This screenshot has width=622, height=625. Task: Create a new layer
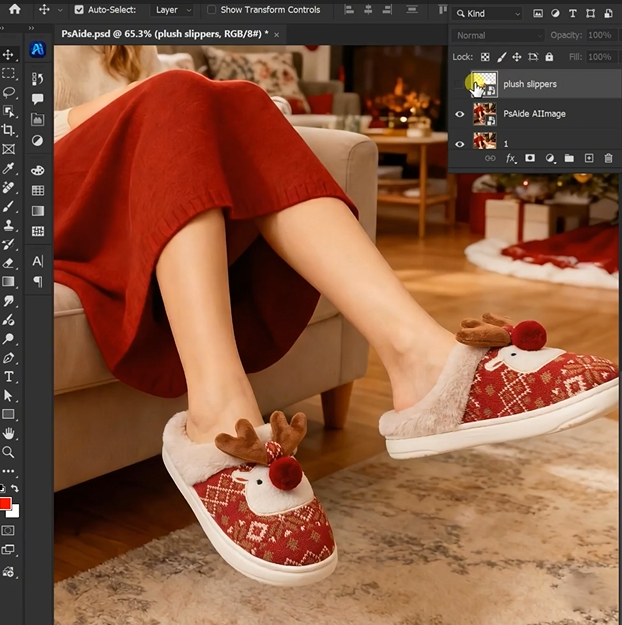tap(589, 158)
